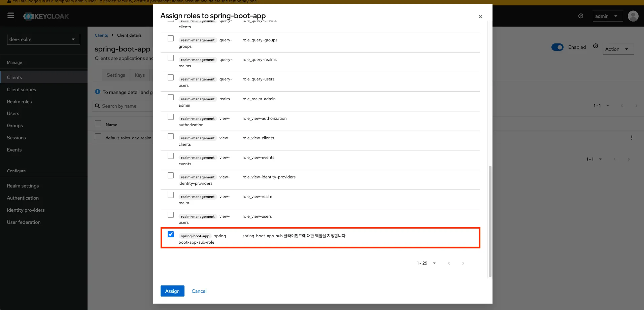This screenshot has height=310, width=644.
Task: Toggle the Enabled switch off
Action: coord(557,47)
